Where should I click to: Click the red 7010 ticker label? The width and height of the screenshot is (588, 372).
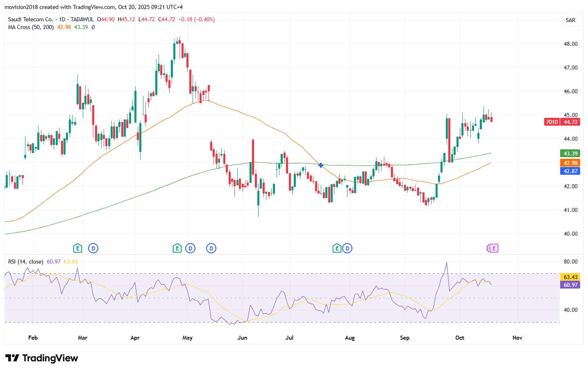point(552,122)
